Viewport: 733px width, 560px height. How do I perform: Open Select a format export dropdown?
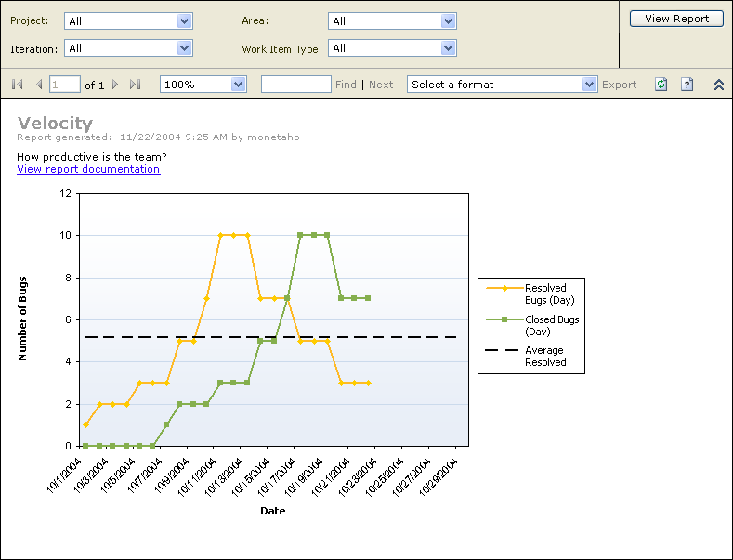[x=589, y=85]
